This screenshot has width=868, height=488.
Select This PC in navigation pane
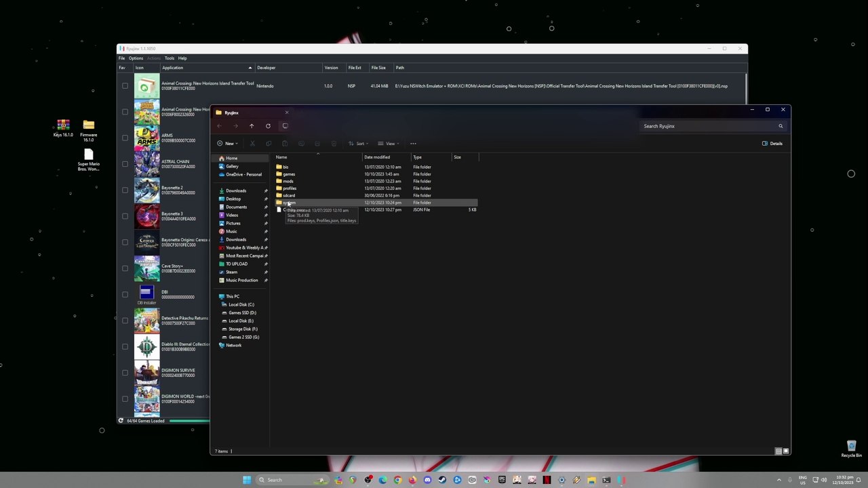tap(233, 296)
